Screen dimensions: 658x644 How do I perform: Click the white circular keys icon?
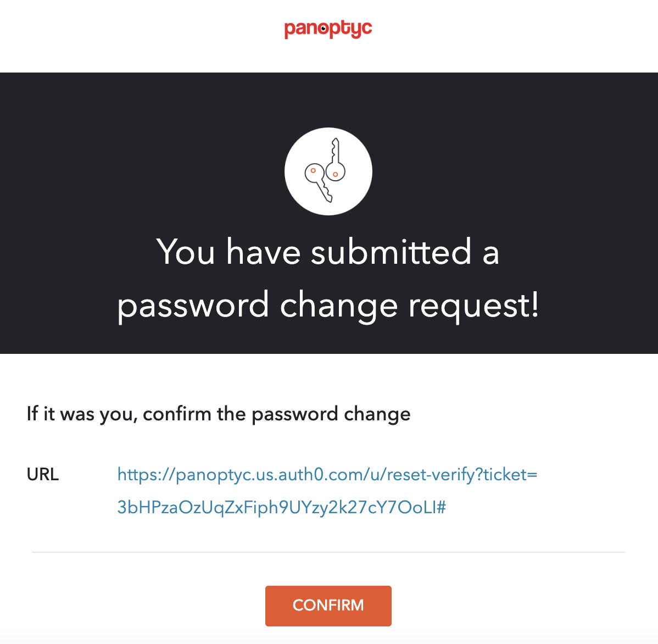[328, 171]
